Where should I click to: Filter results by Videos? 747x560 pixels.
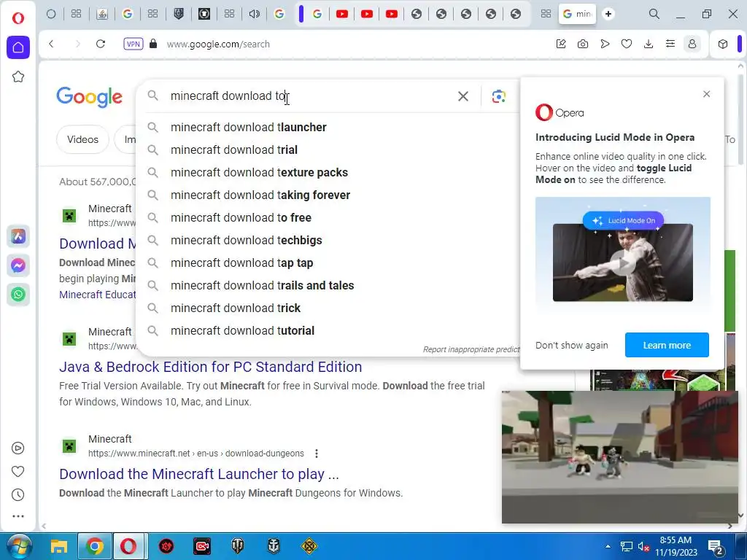[82, 139]
